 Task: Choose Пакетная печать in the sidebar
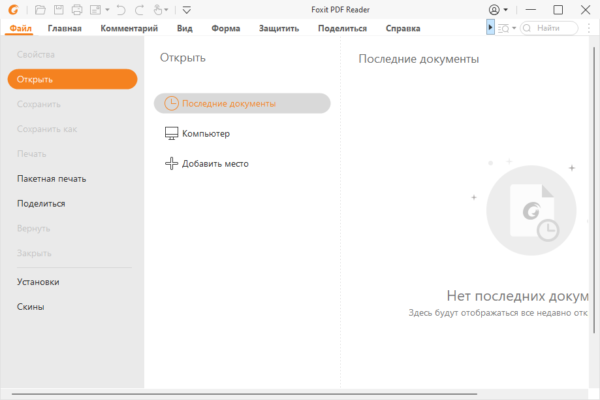click(x=51, y=179)
